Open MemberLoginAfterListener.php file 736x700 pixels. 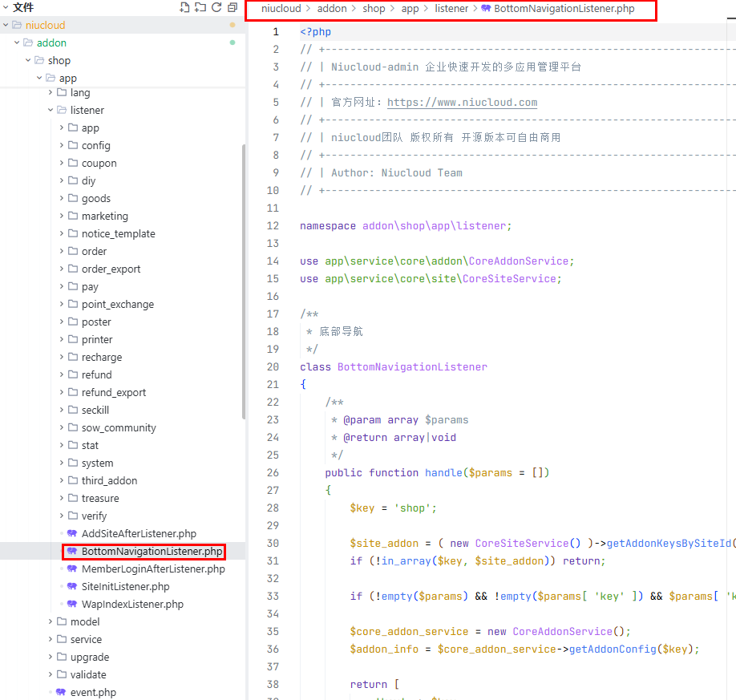pyautogui.click(x=152, y=568)
